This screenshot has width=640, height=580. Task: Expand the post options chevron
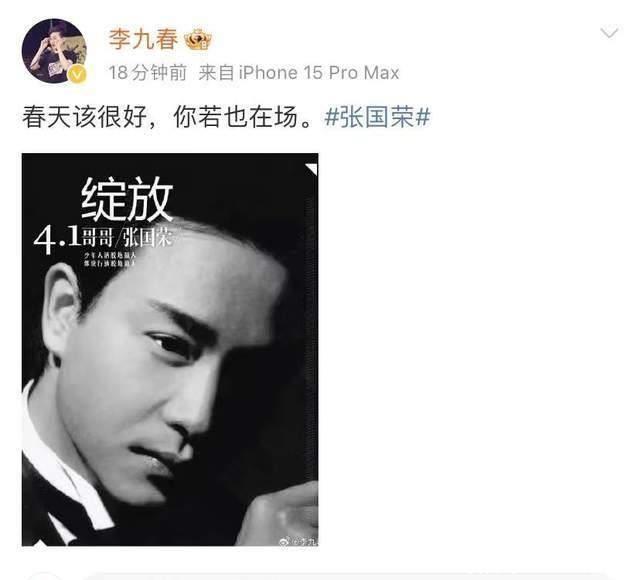point(609,33)
